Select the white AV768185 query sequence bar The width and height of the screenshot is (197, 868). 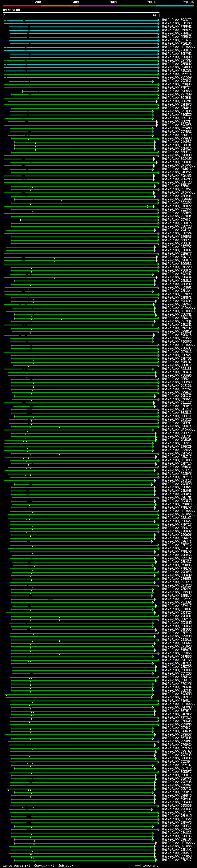(81, 12)
